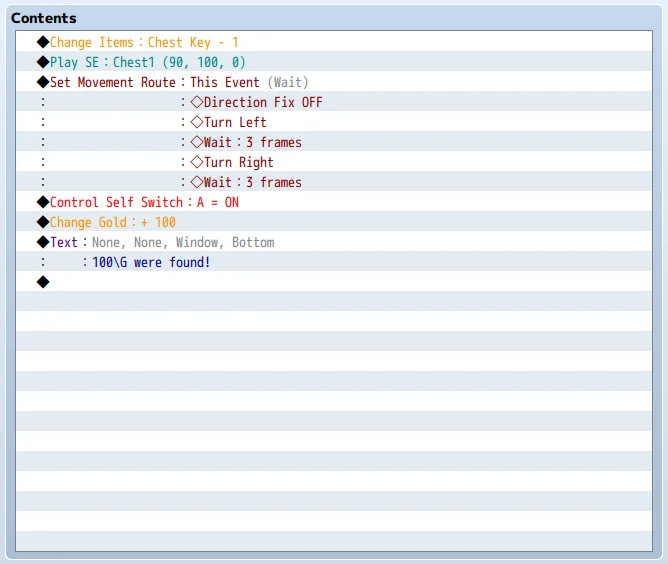Select the This Event (Wait) movement route
Viewport: 668px width, 564px height.
(249, 82)
